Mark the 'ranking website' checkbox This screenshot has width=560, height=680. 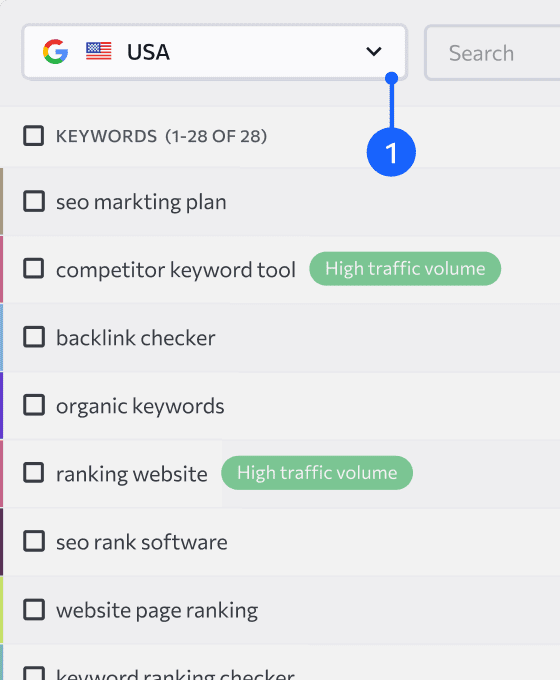point(34,473)
